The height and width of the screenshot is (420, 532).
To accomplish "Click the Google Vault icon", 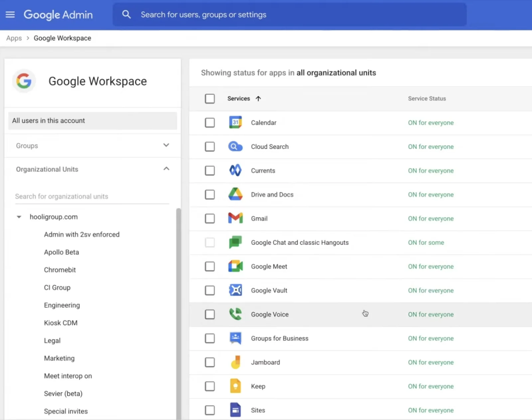I will (235, 290).
